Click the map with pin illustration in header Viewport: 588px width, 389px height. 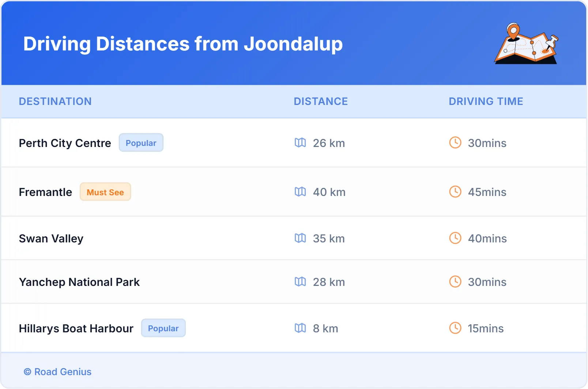coord(527,44)
